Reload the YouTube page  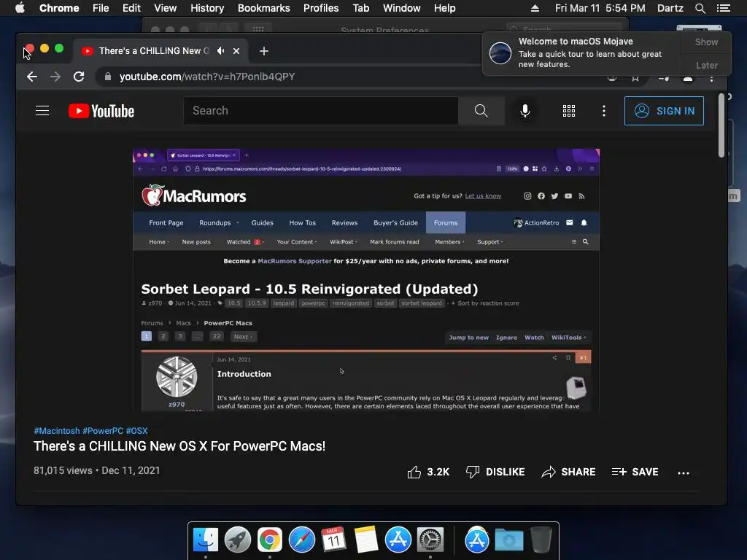(x=79, y=77)
